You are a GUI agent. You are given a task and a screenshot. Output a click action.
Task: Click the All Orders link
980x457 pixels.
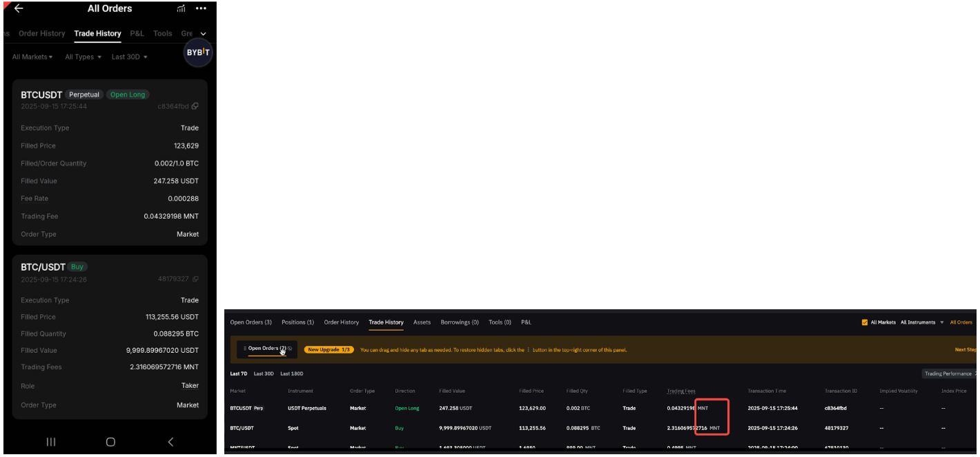(961, 322)
